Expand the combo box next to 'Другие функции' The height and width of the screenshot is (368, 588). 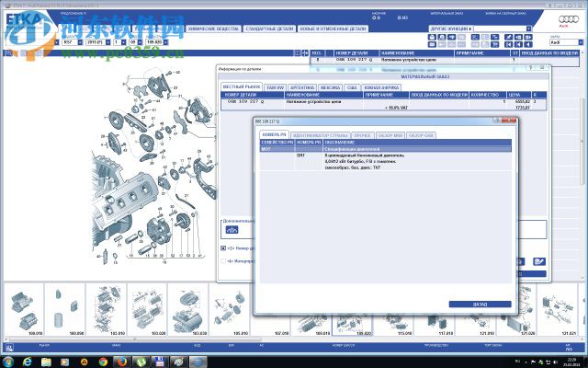tap(529, 29)
